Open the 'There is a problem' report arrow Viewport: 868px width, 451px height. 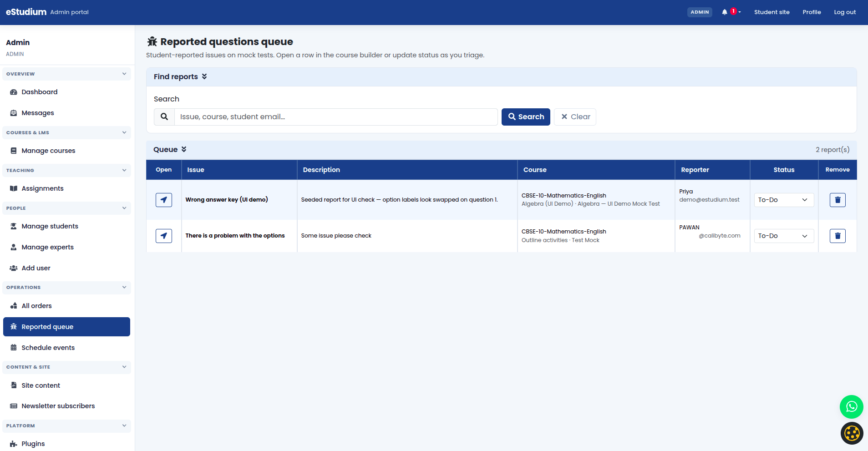point(164,236)
